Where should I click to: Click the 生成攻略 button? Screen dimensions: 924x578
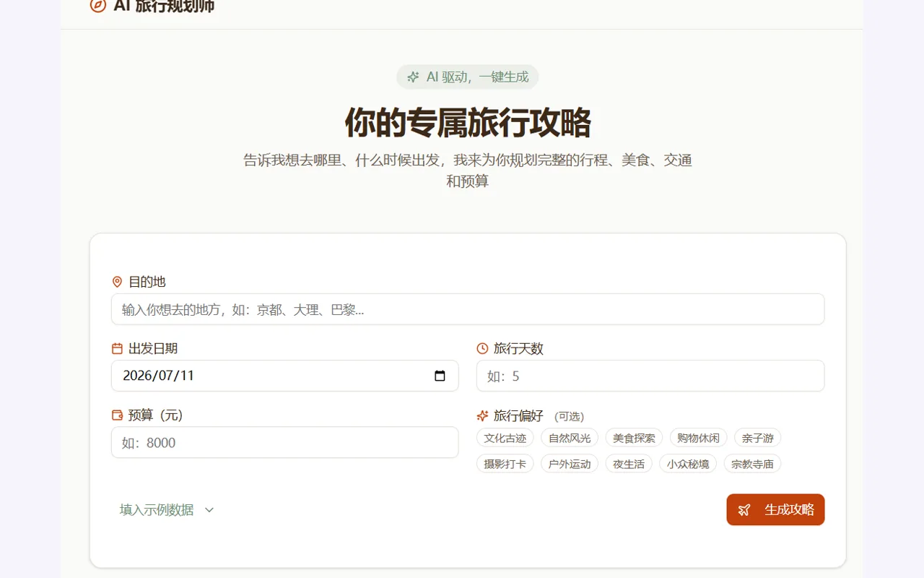(775, 510)
